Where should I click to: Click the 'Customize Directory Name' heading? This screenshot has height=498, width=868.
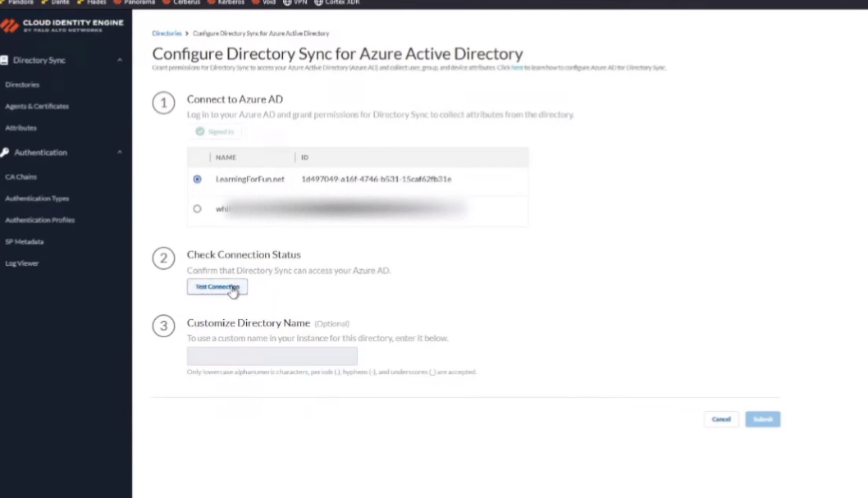tap(248, 323)
